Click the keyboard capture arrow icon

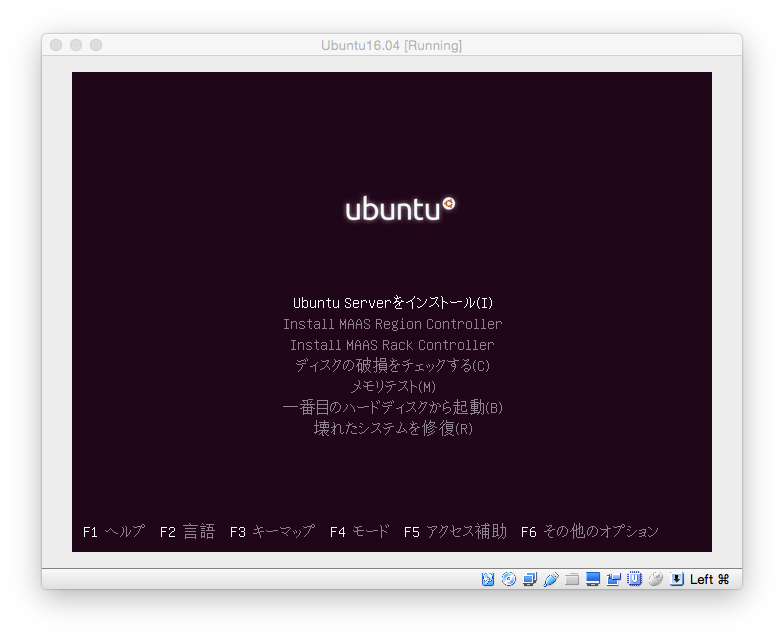click(676, 579)
